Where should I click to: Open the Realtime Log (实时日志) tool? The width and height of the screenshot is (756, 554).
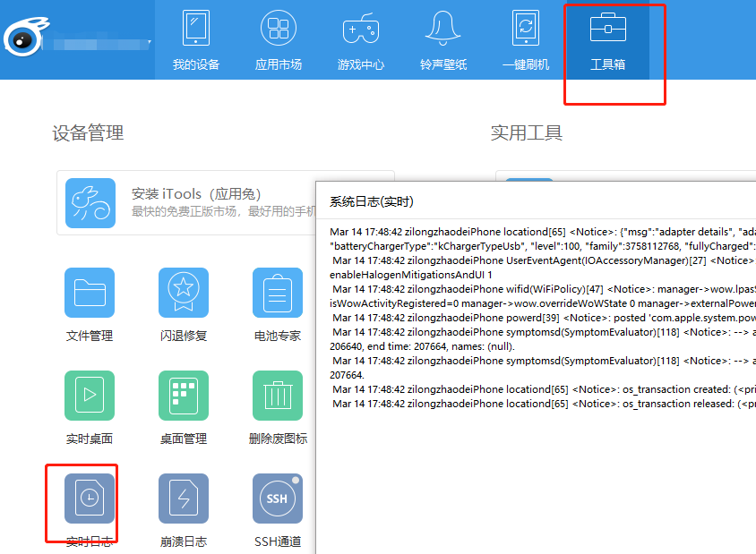(x=90, y=499)
